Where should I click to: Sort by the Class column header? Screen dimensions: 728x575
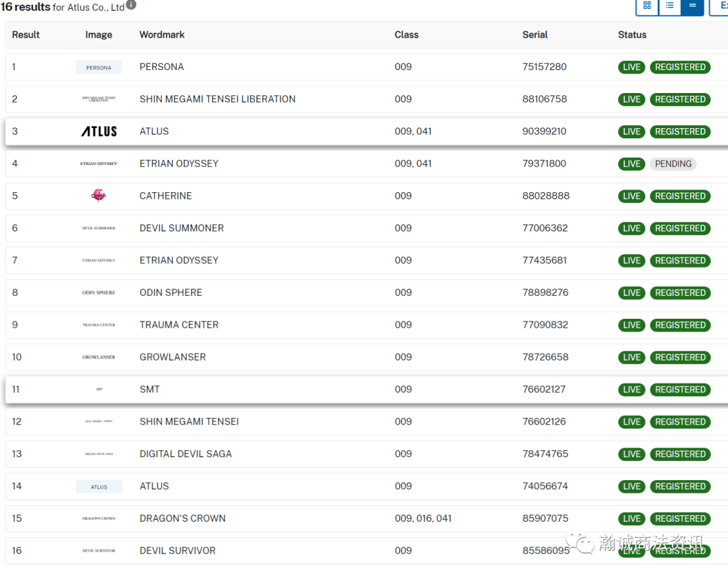406,35
